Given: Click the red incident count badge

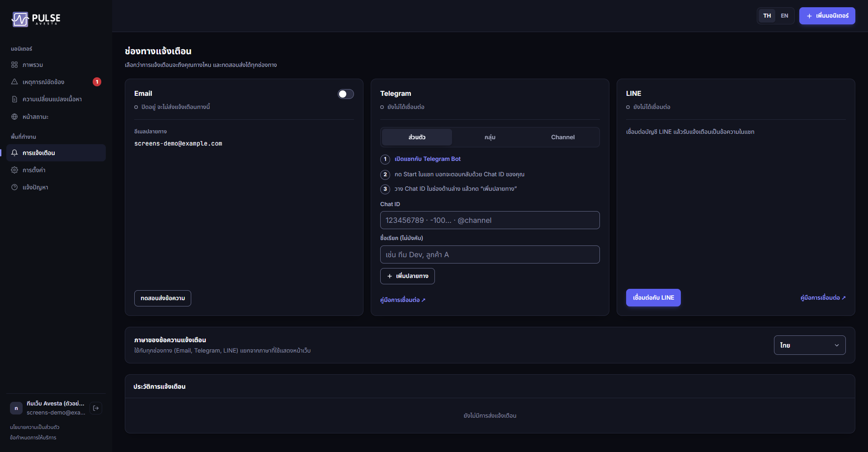Looking at the screenshot, I should coord(97,82).
